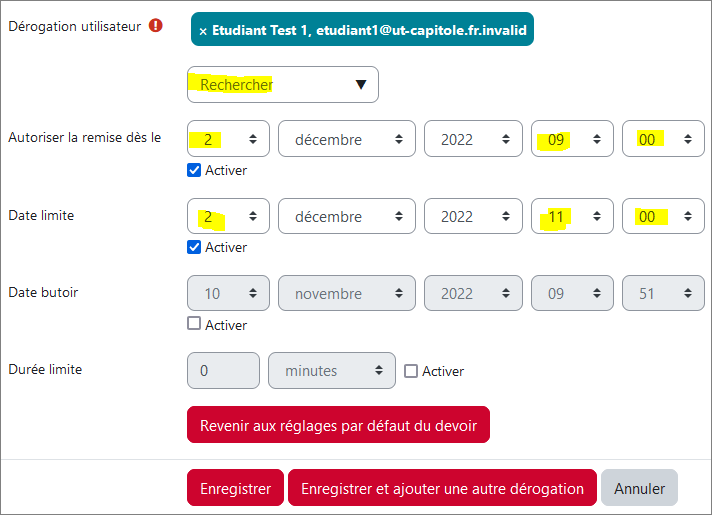
Task: Open the Autoriser la remise year dropdown
Action: (x=473, y=140)
